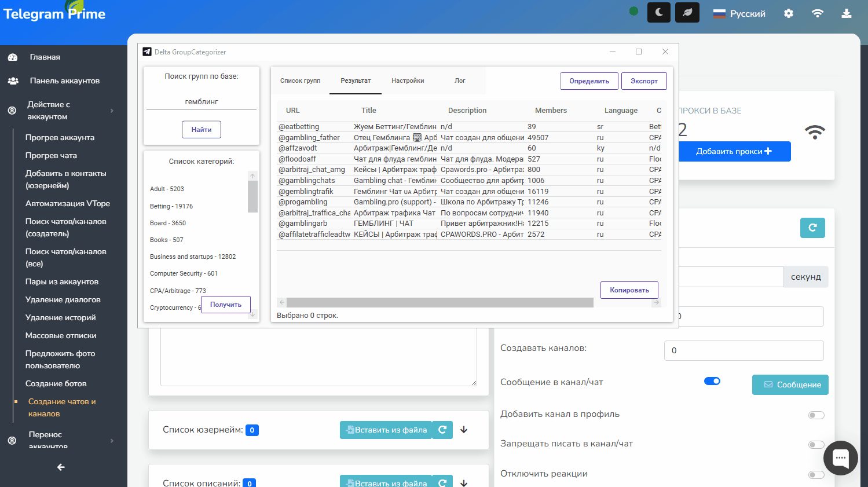Click teal refresh button top right
The width and height of the screenshot is (868, 487).
(x=812, y=228)
